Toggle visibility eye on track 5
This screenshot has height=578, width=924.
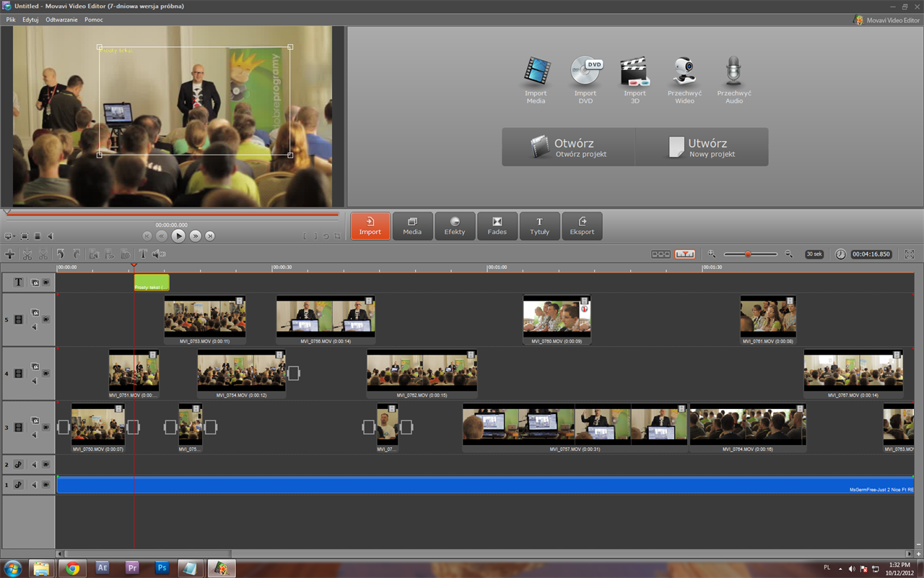click(x=45, y=319)
